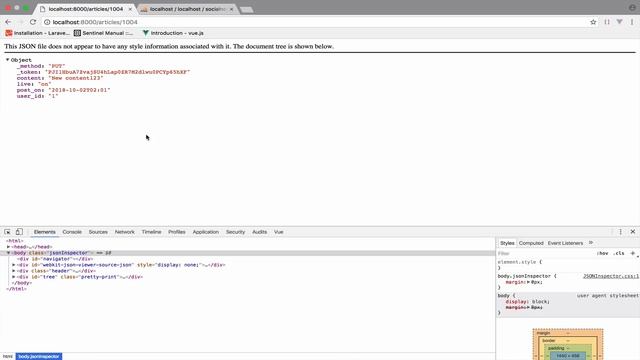The image size is (640, 360).
Task: Open the Application DevTools tab
Action: click(206, 232)
